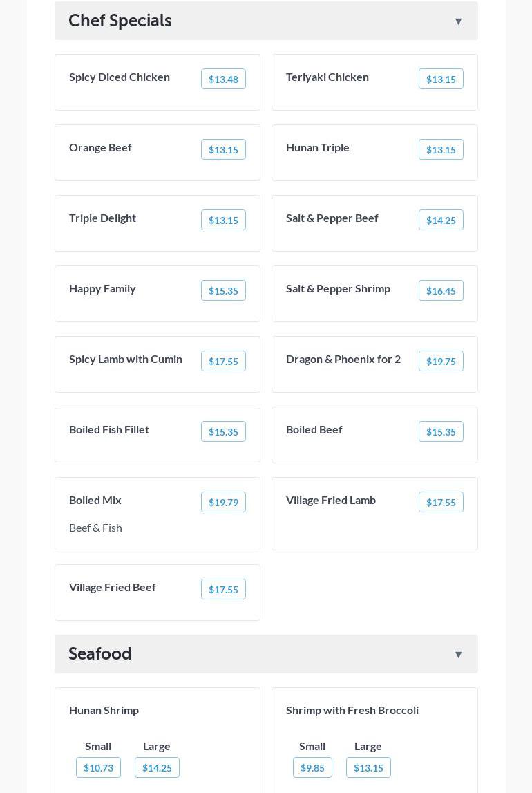The height and width of the screenshot is (793, 532).
Task: Click the Seafood header title
Action: [x=100, y=654]
